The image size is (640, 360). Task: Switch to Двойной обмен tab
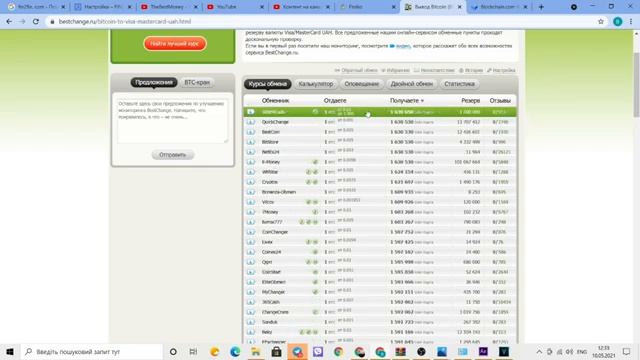click(411, 84)
